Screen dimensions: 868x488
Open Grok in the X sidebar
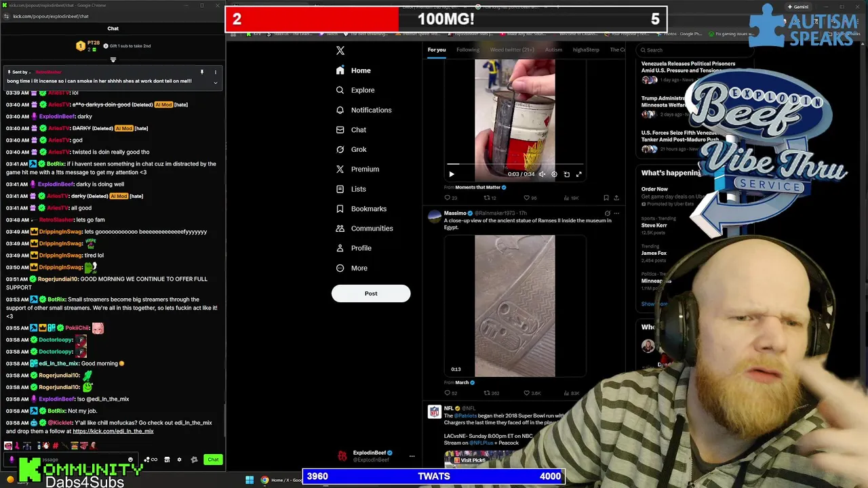(351, 149)
